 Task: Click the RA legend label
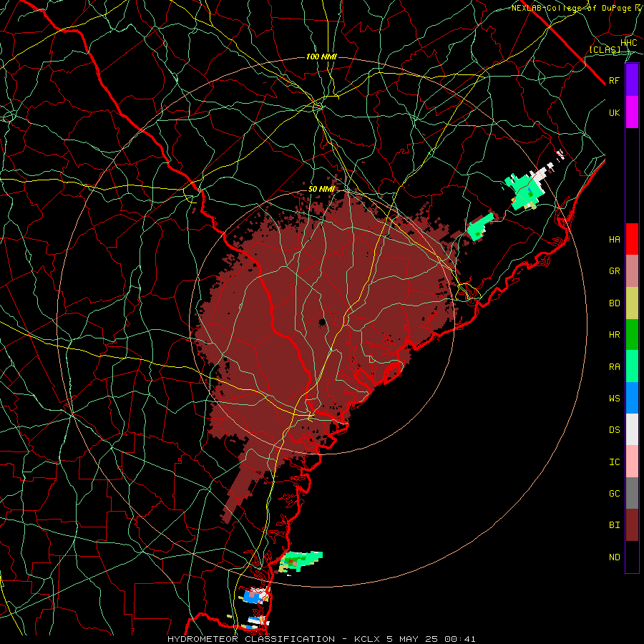click(x=614, y=367)
